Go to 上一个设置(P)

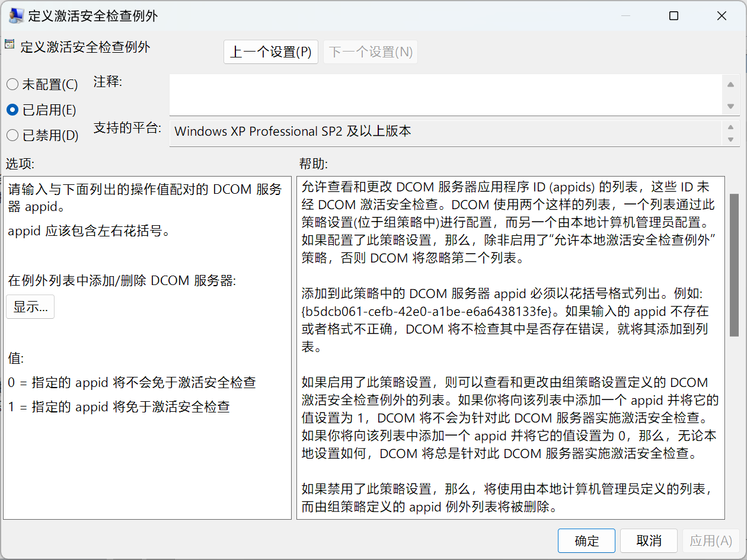(271, 52)
